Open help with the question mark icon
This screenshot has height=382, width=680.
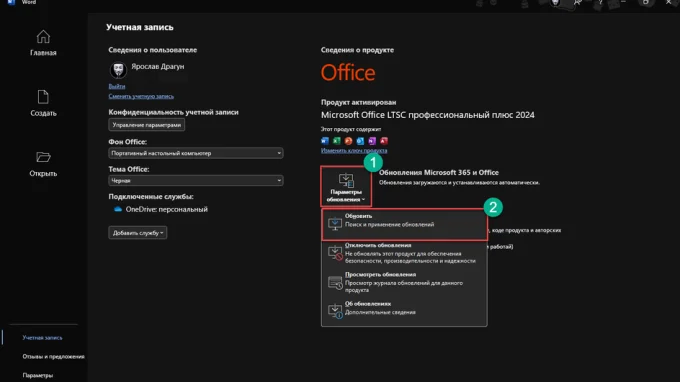[601, 2]
